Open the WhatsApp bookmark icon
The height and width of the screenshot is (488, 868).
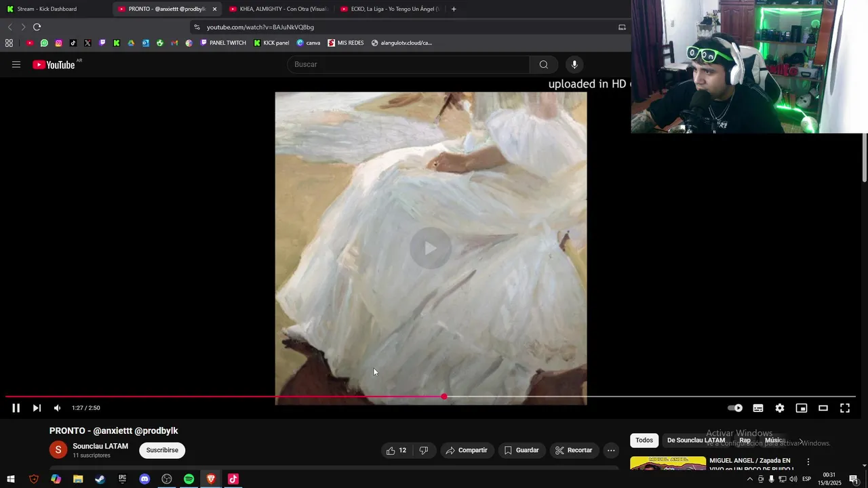[x=44, y=43]
